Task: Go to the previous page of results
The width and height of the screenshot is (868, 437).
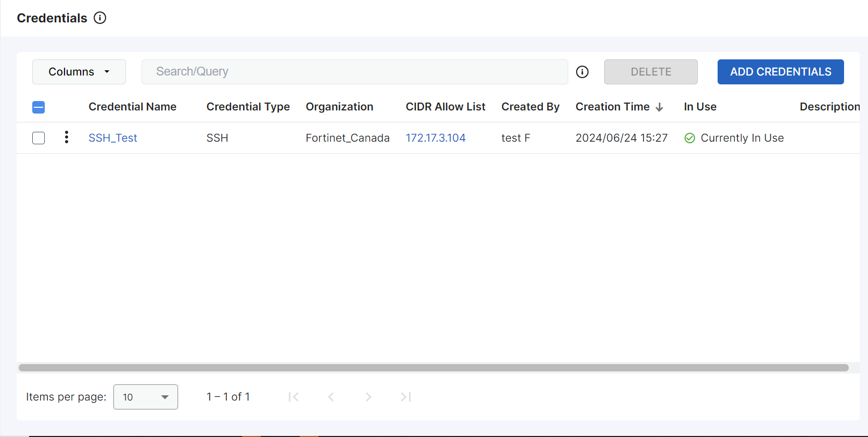Action: pyautogui.click(x=331, y=397)
